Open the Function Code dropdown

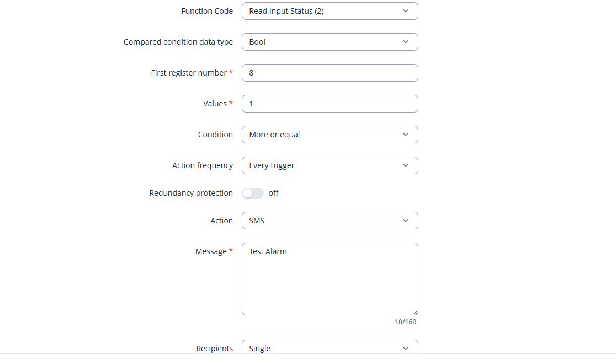(330, 11)
